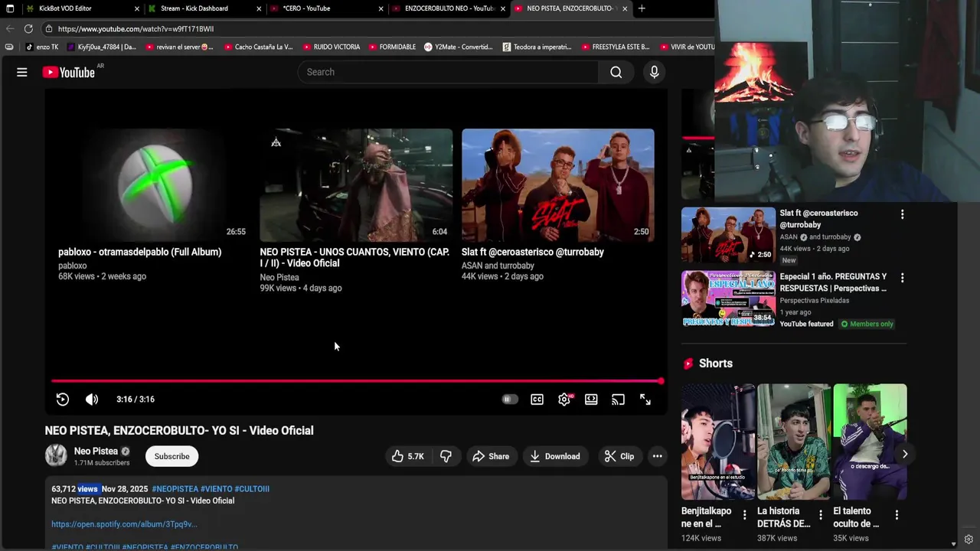The width and height of the screenshot is (980, 551).
Task: Open La historia DETRÁS DE Short thumbnail
Action: [x=794, y=442]
